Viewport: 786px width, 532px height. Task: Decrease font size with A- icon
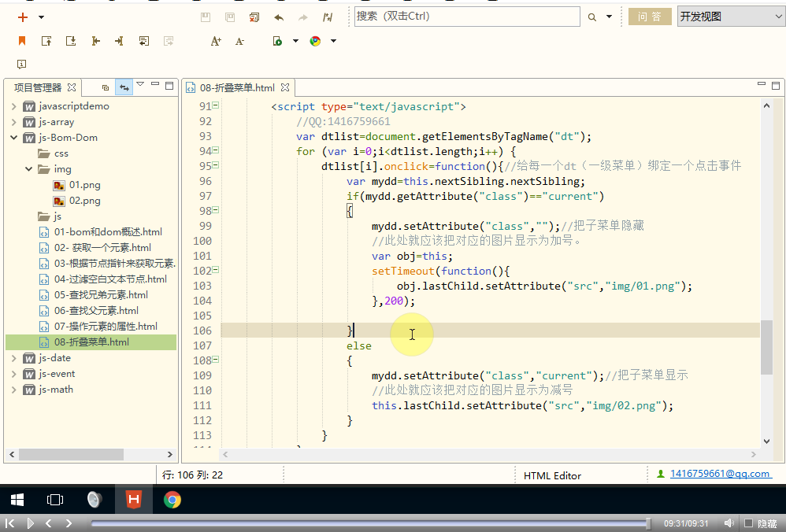point(239,41)
